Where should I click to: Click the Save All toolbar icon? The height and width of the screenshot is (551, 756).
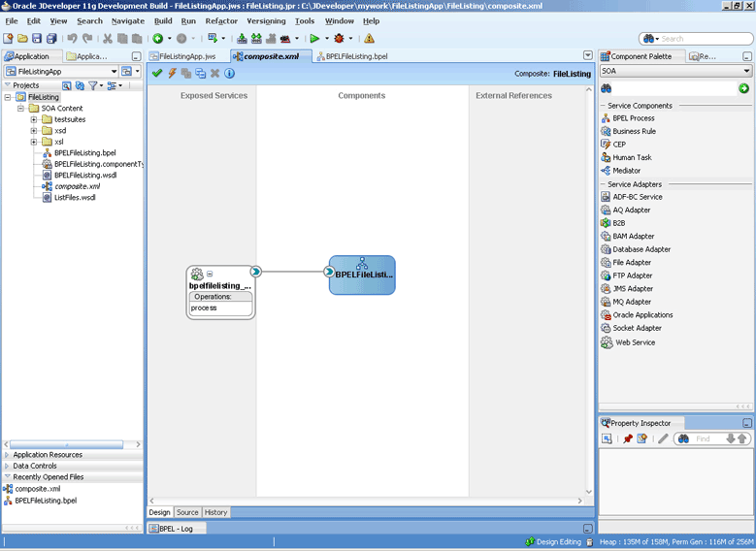51,39
